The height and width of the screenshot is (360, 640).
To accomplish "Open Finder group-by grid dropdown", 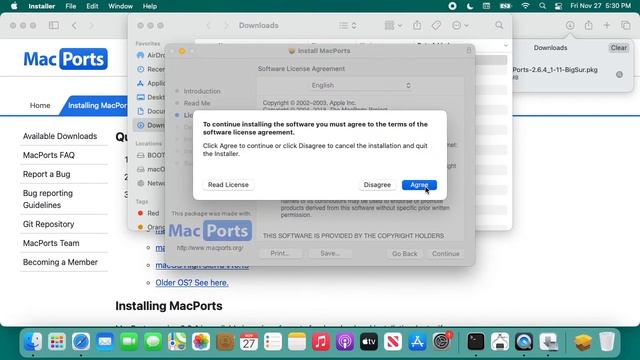I will point(393,25).
